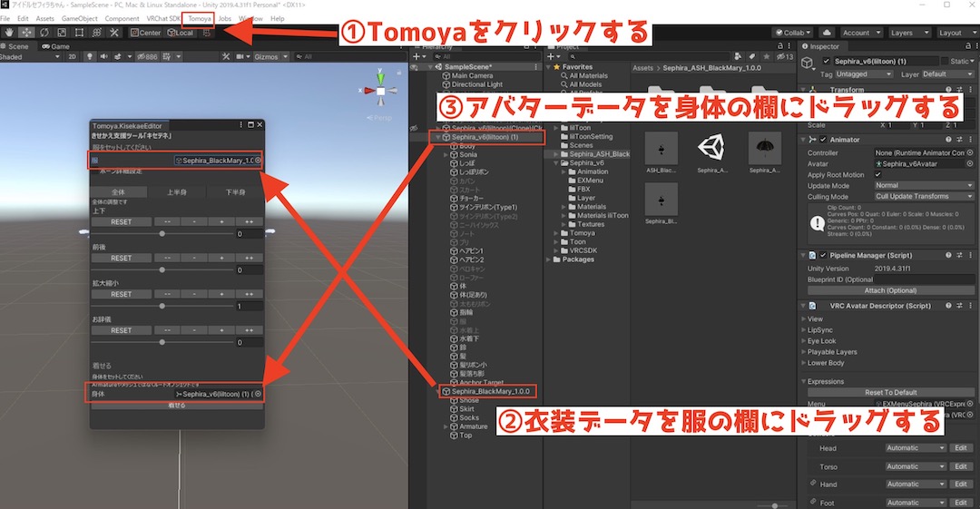Open the Shaded draw mode dropdown

click(x=30, y=56)
